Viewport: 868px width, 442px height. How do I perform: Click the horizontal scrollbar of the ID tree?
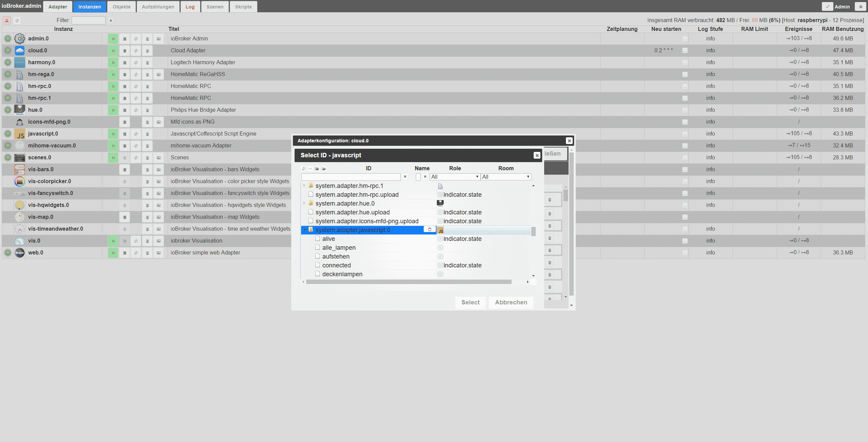point(408,282)
